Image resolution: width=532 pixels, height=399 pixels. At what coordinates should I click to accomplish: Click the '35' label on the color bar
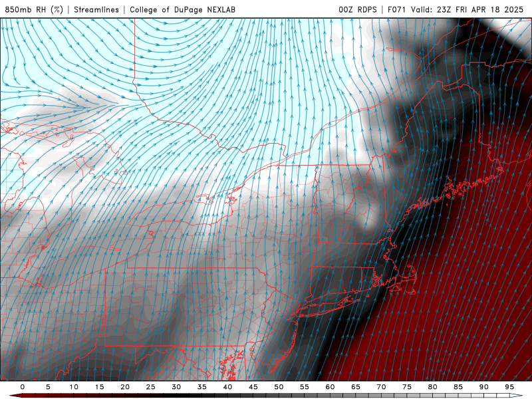click(x=202, y=387)
